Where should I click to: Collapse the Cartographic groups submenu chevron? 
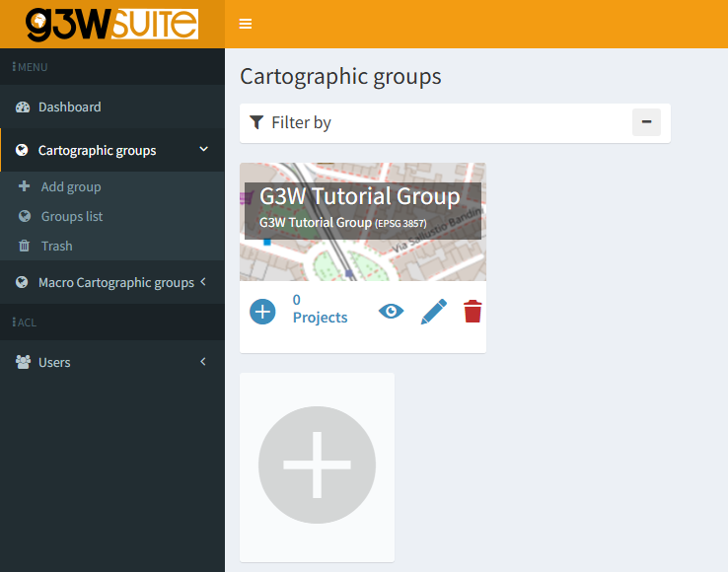[x=203, y=150]
